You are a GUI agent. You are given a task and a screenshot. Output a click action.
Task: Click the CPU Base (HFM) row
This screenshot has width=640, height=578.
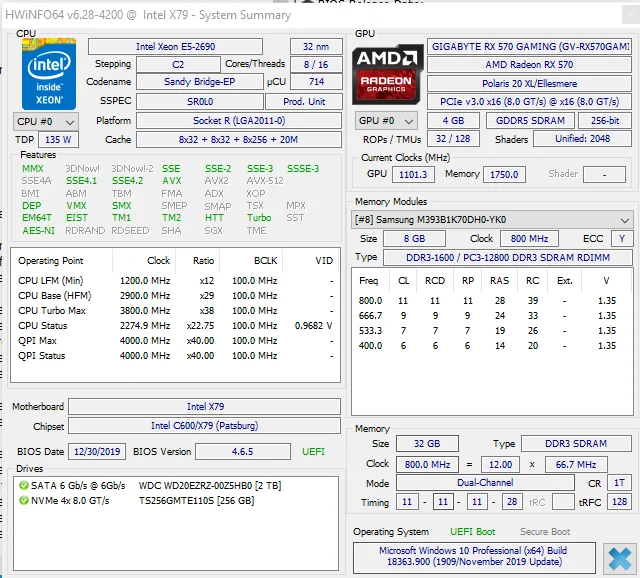(175, 296)
